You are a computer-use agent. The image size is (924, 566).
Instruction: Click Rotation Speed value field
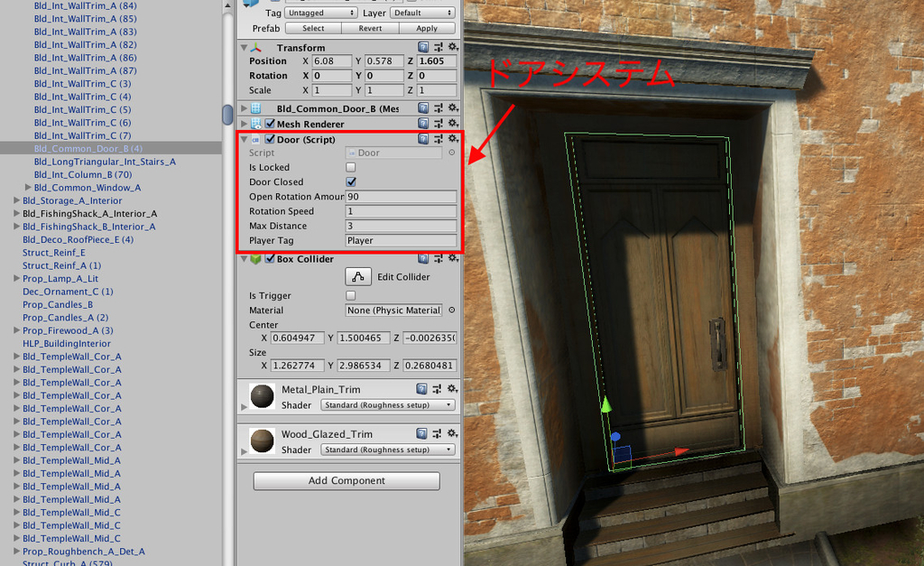[x=401, y=211]
